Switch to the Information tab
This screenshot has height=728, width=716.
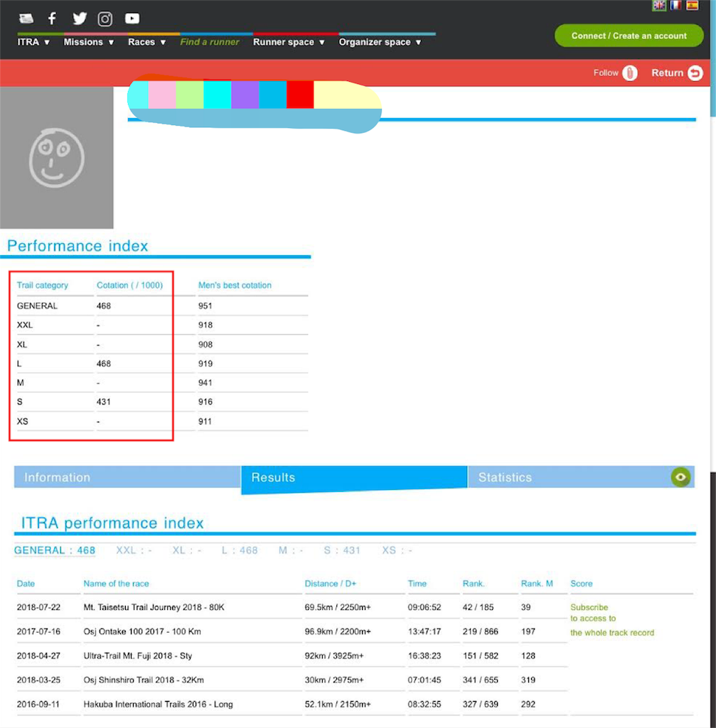[127, 477]
